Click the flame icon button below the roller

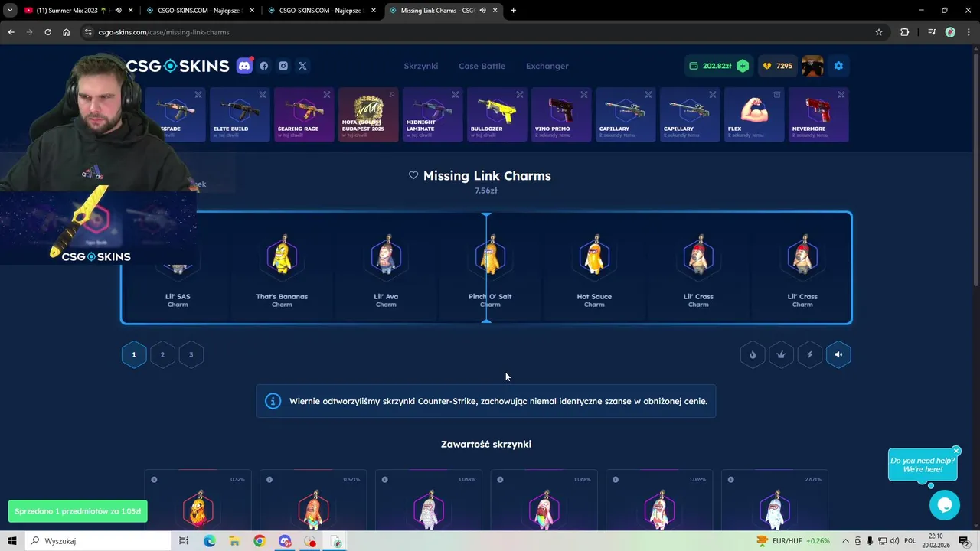click(x=753, y=354)
